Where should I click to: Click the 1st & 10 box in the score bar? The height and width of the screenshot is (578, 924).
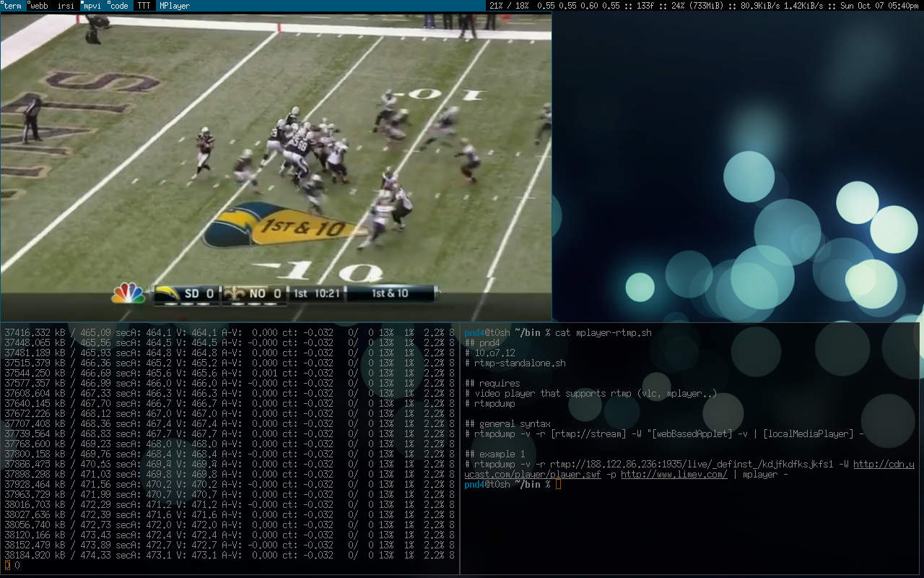[x=391, y=293]
